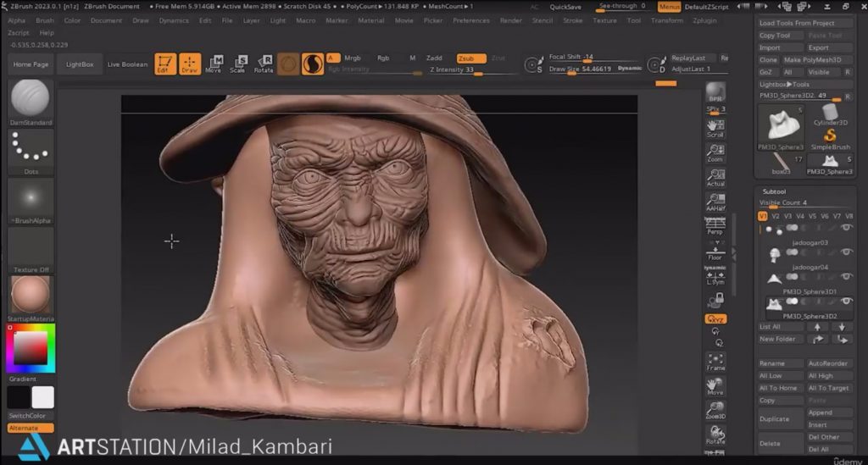Viewport: 868px width, 465px height.
Task: Click the Duplicate subtool button
Action: tap(781, 418)
